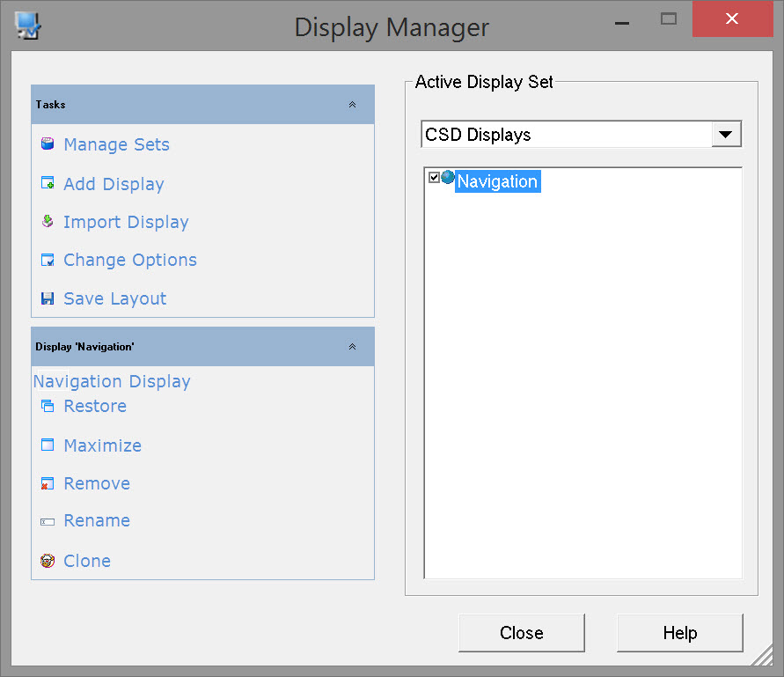Click the Remove display icon
This screenshot has height=677, width=784.
click(48, 483)
